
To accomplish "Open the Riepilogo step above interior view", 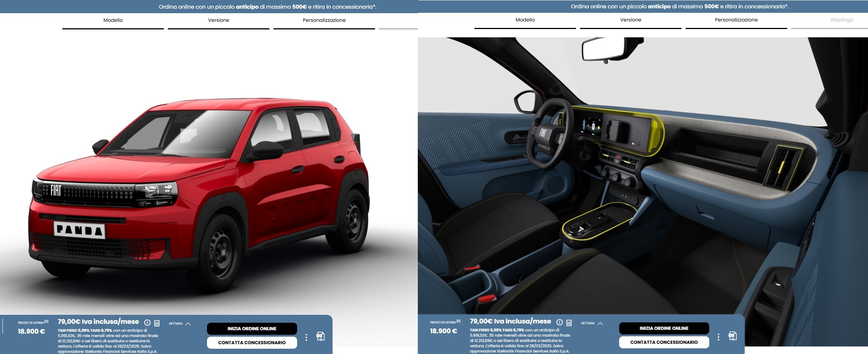I will click(x=842, y=20).
